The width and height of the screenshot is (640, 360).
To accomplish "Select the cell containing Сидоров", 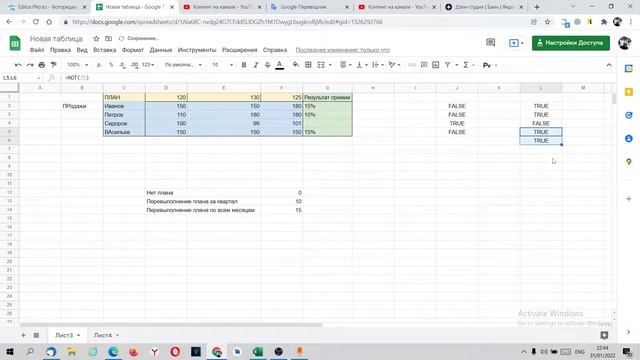I will (x=124, y=123).
